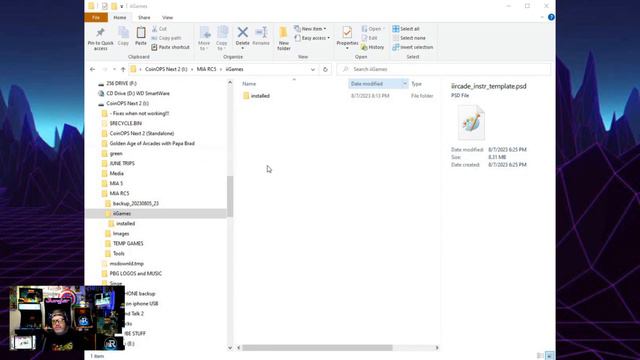Click the navigation pane vertical scrollbar
The height and width of the screenshot is (360, 640).
coord(230,196)
